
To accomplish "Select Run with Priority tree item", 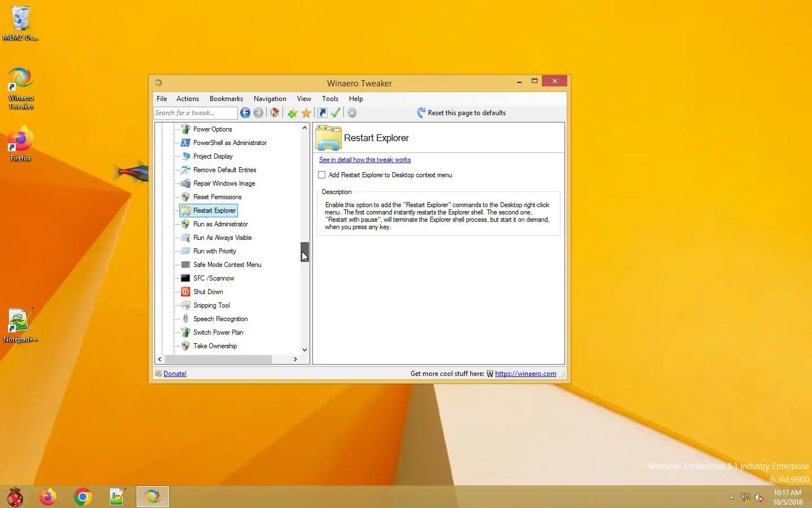I will tap(215, 251).
